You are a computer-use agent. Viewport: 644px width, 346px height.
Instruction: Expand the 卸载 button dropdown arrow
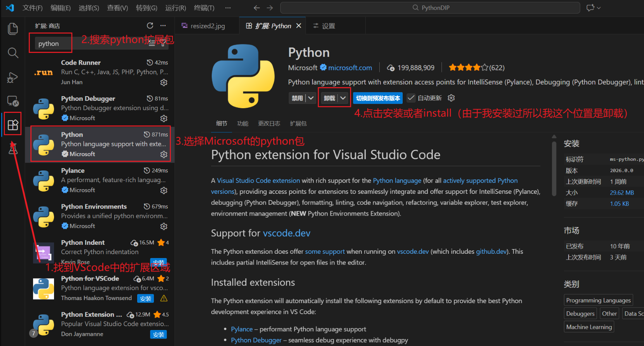tap(343, 98)
